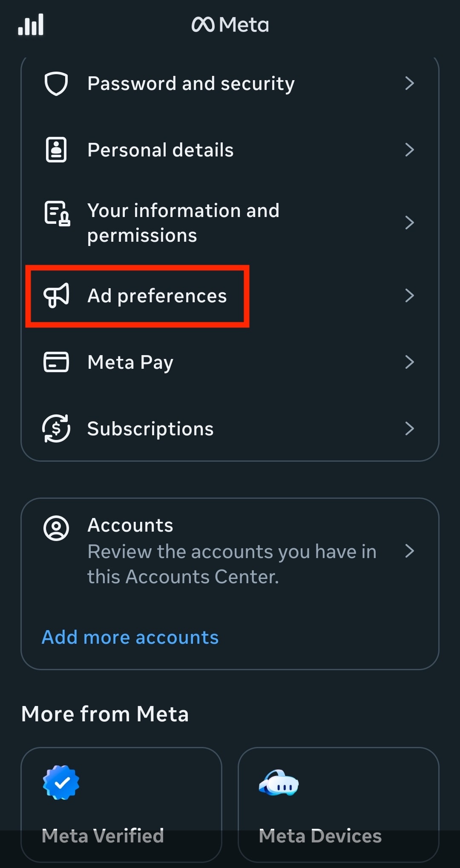Click the signal bars icon at top left

point(31,24)
